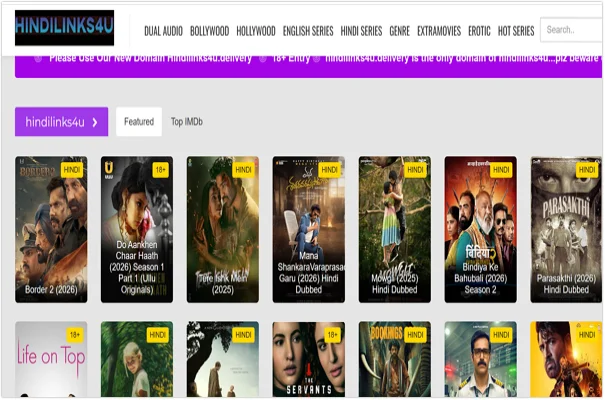The image size is (605, 400).
Task: Click the HINDI badge on Mowgli poster
Action: click(x=416, y=170)
